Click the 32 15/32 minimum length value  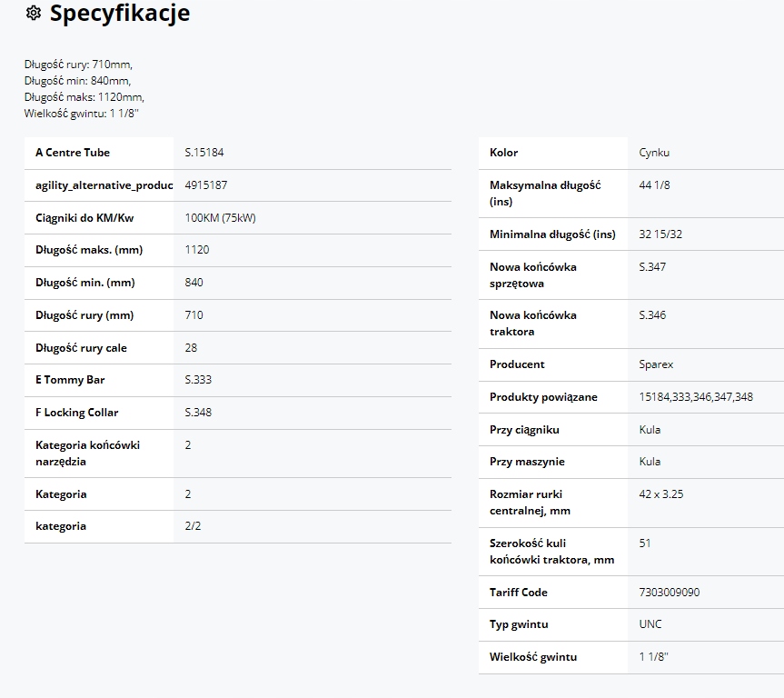click(x=660, y=234)
